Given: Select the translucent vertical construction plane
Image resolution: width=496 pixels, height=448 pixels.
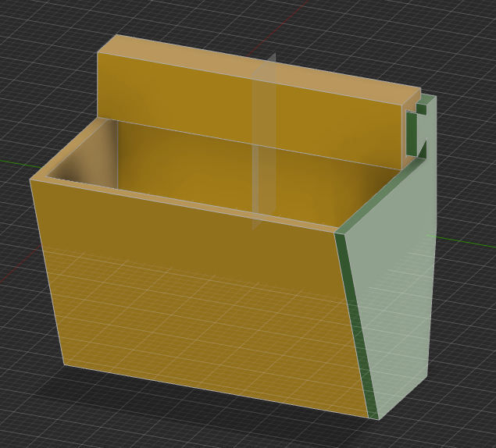Looking at the screenshot, I should [263, 141].
